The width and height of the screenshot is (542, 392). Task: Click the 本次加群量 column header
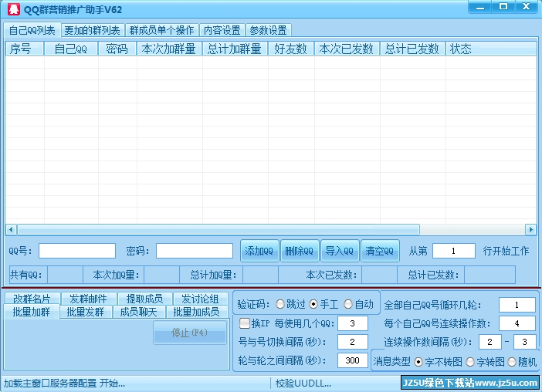[x=170, y=49]
